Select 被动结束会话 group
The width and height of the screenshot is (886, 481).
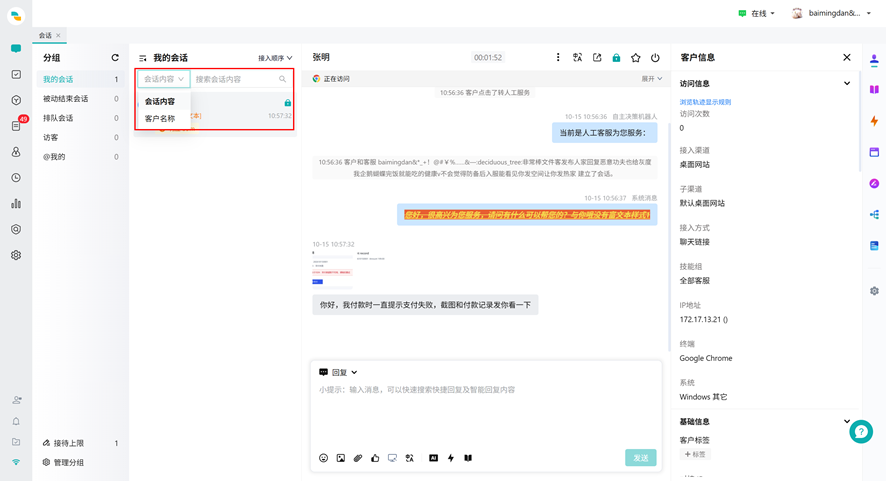point(80,98)
